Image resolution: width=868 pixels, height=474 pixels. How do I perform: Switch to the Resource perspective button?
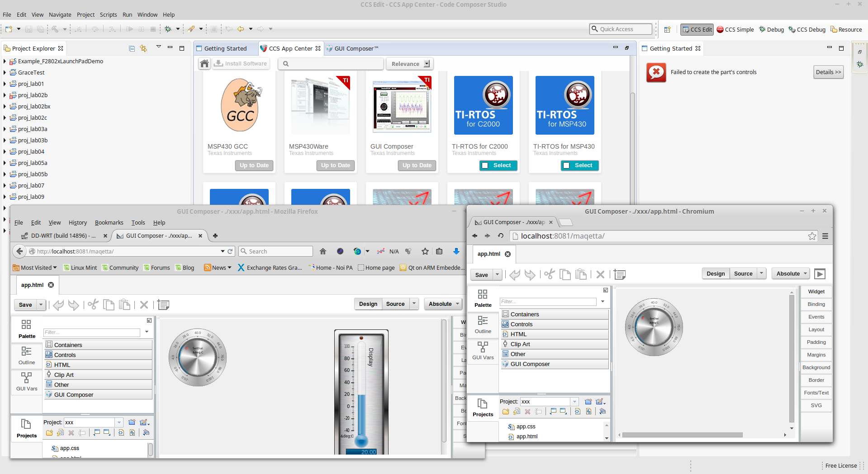click(x=846, y=29)
